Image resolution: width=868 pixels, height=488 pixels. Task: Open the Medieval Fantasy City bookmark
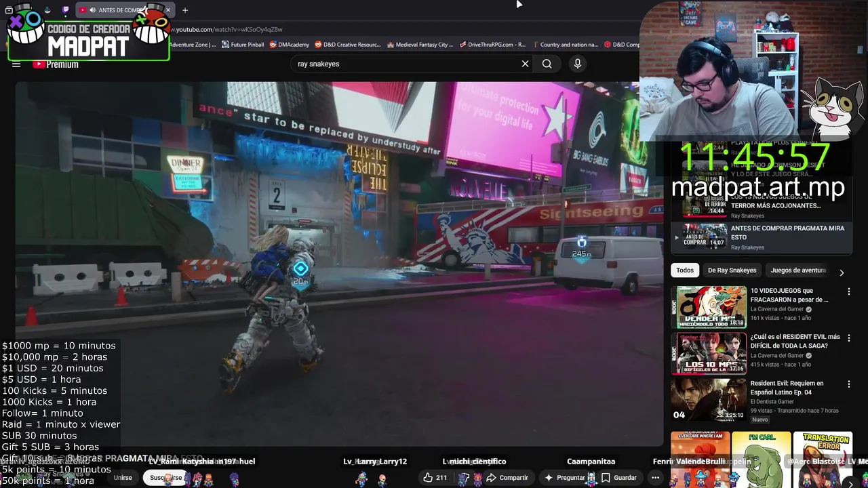point(420,45)
